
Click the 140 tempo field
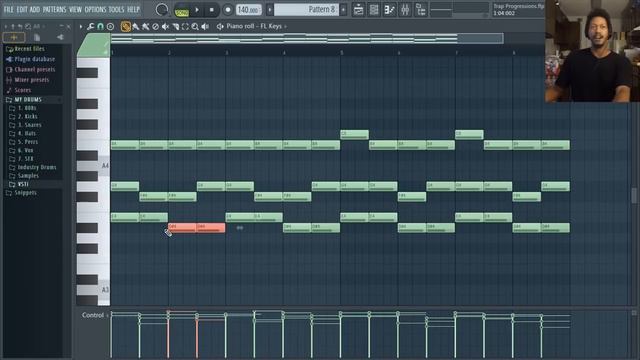(x=249, y=10)
